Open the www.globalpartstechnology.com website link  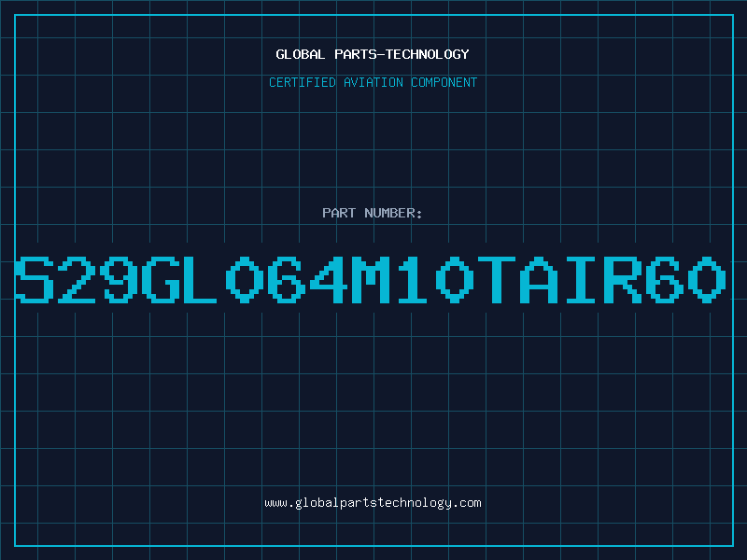pyautogui.click(x=373, y=503)
